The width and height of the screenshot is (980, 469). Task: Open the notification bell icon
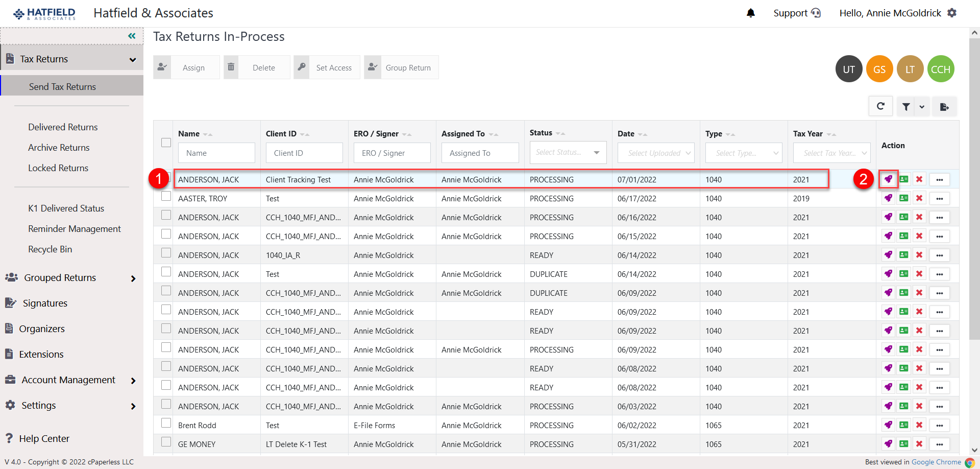(750, 13)
